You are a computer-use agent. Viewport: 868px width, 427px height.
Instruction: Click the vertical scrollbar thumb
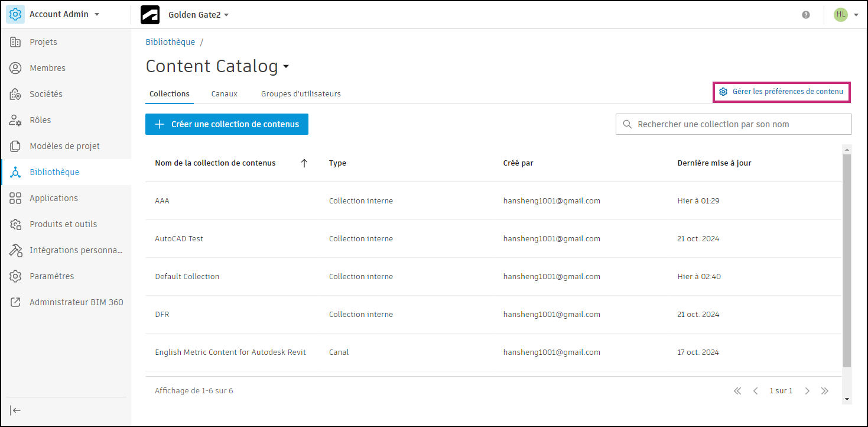(x=847, y=261)
